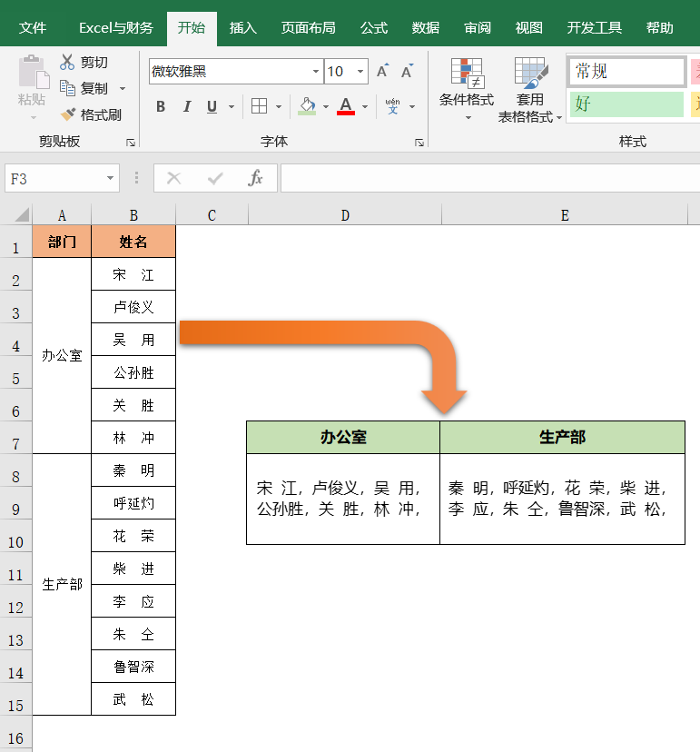Expand the fill color dropdown arrow
The image size is (700, 752).
tap(326, 106)
